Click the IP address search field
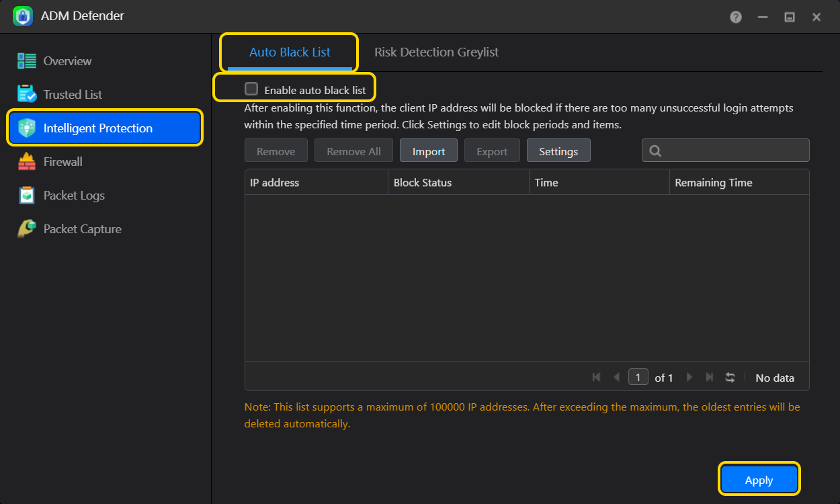This screenshot has width=840, height=504. 732,151
